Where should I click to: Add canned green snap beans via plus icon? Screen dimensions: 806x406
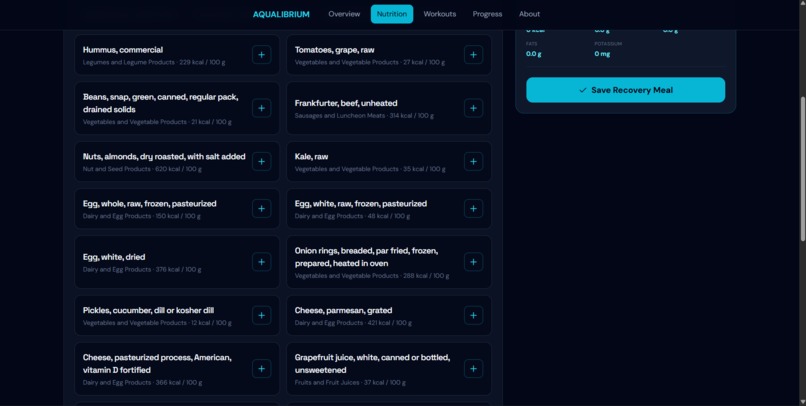coord(261,108)
